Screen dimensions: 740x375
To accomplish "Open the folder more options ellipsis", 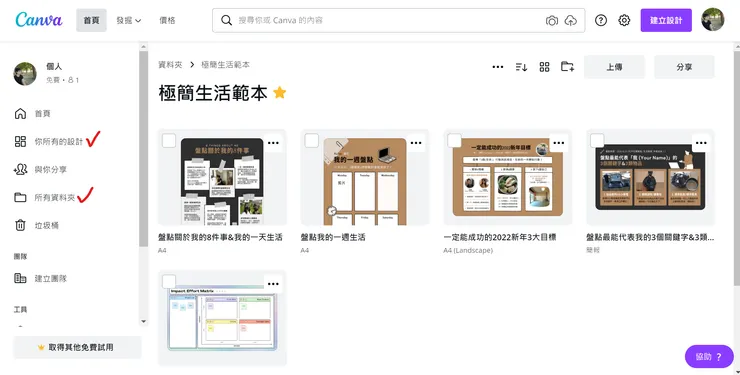I will tap(497, 67).
